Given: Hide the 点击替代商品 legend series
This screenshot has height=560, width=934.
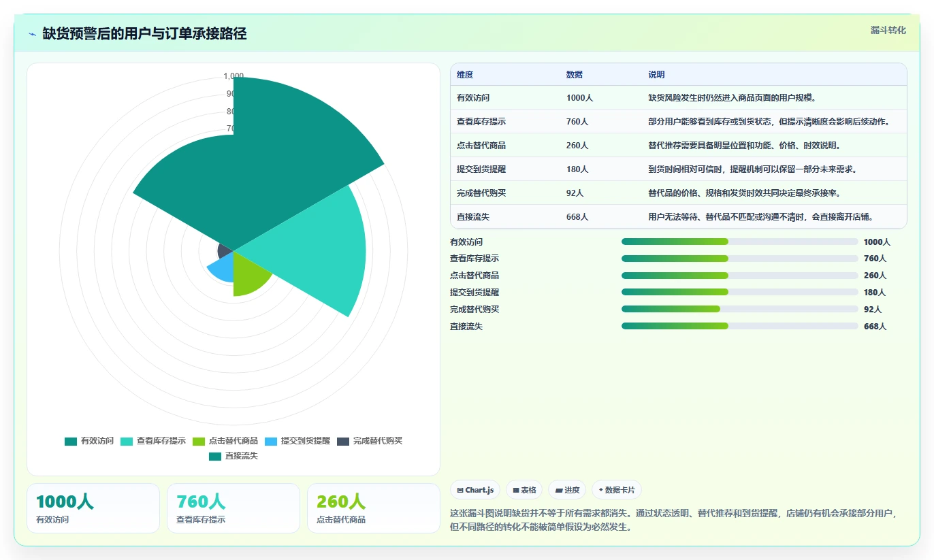Looking at the screenshot, I should point(225,441).
